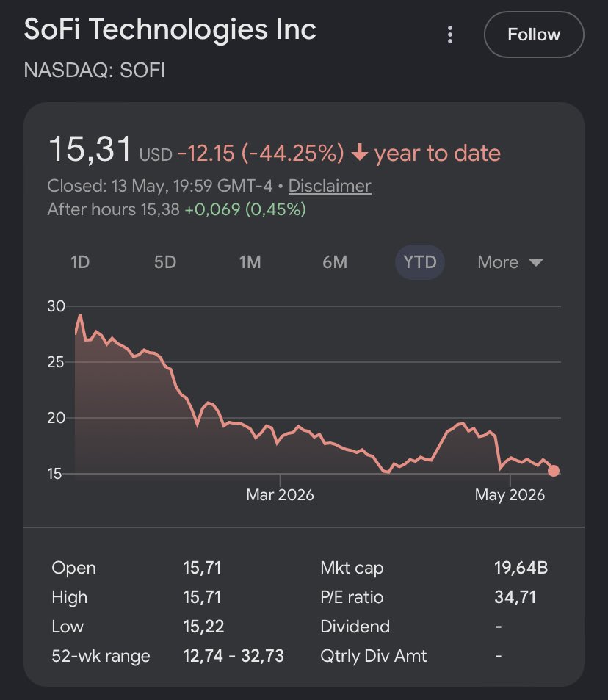Viewport: 608px width, 700px height.
Task: Click the Open value 15,71
Action: point(202,568)
